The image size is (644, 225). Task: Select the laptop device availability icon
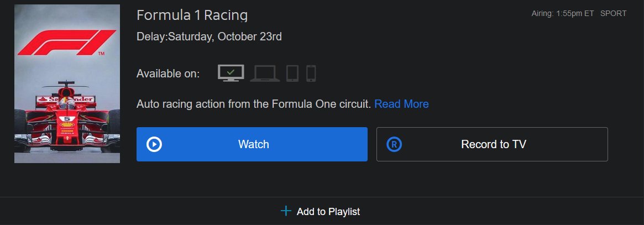[x=265, y=74]
